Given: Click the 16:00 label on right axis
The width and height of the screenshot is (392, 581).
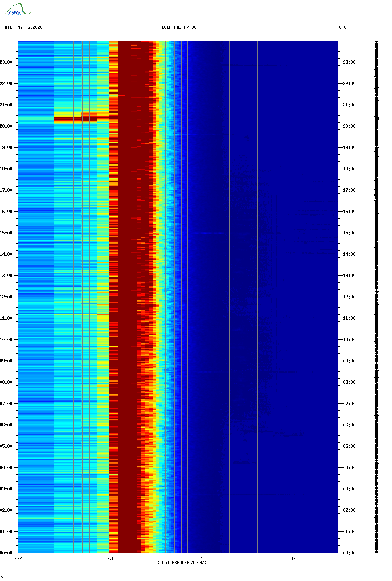Looking at the screenshot, I should coord(349,212).
